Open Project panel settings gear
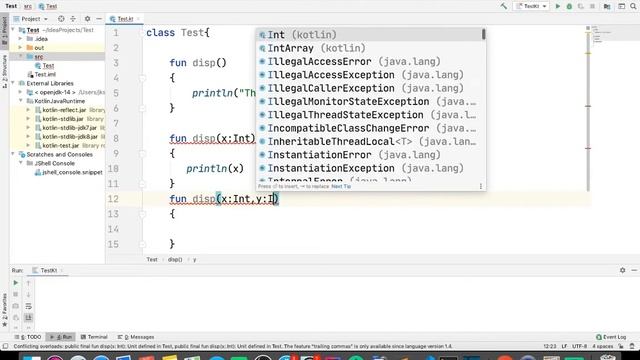The height and width of the screenshot is (360, 640). (x=87, y=19)
